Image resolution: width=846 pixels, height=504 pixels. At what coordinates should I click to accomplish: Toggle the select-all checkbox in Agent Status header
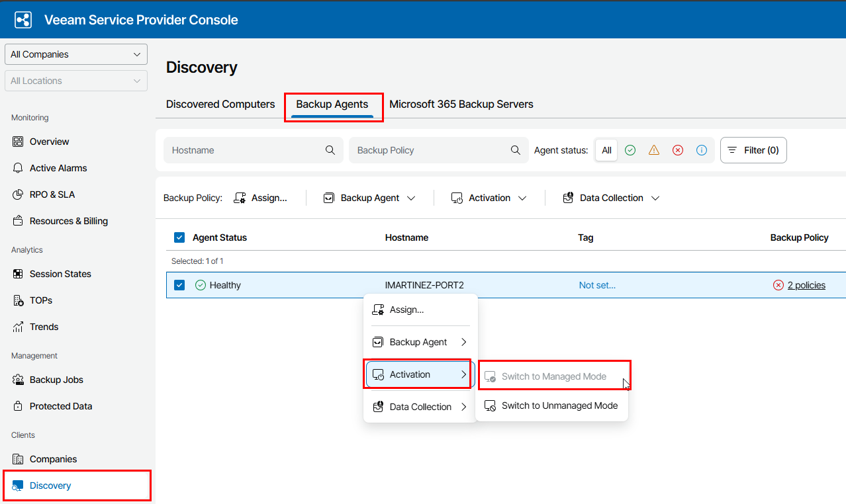point(179,237)
